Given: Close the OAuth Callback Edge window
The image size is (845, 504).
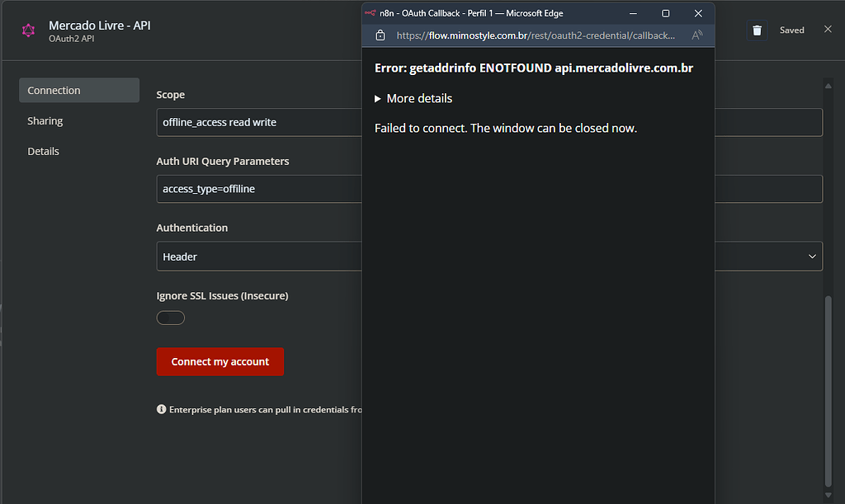Looking at the screenshot, I should coord(698,13).
